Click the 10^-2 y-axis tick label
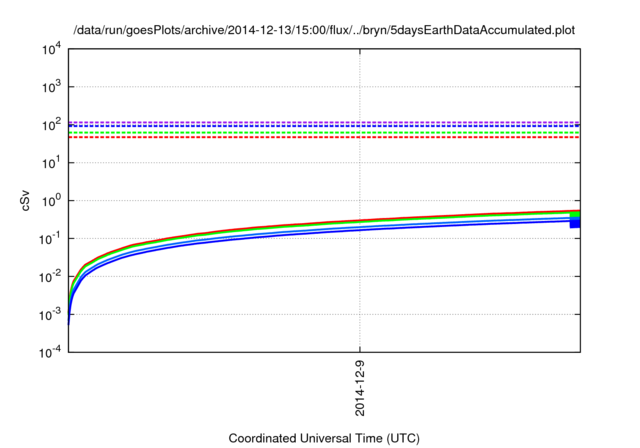This screenshot has width=640, height=448. click(50, 277)
